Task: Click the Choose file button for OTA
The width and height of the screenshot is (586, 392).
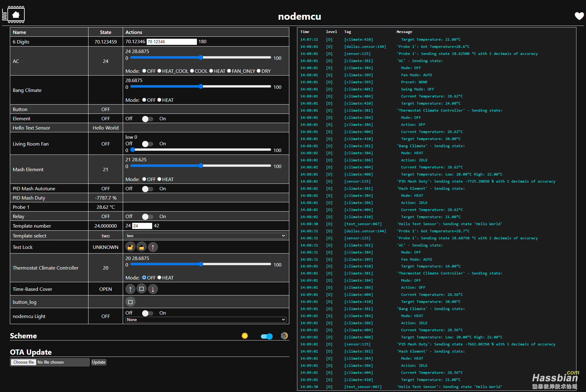Action: (24, 362)
